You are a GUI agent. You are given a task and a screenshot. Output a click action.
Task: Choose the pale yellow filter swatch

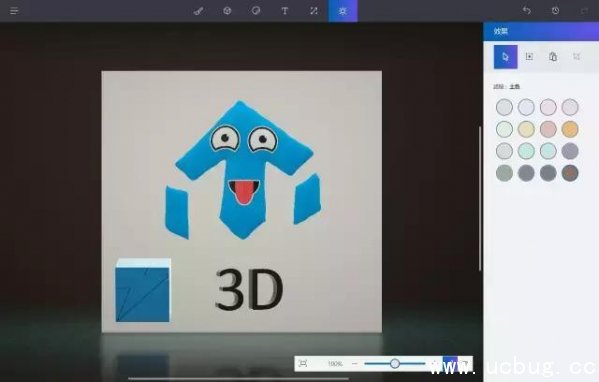click(x=526, y=129)
